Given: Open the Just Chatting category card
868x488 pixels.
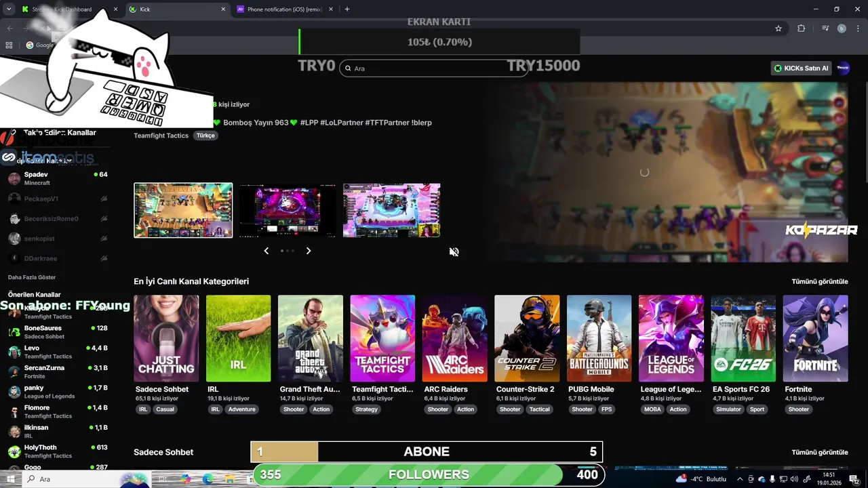Looking at the screenshot, I should click(166, 338).
